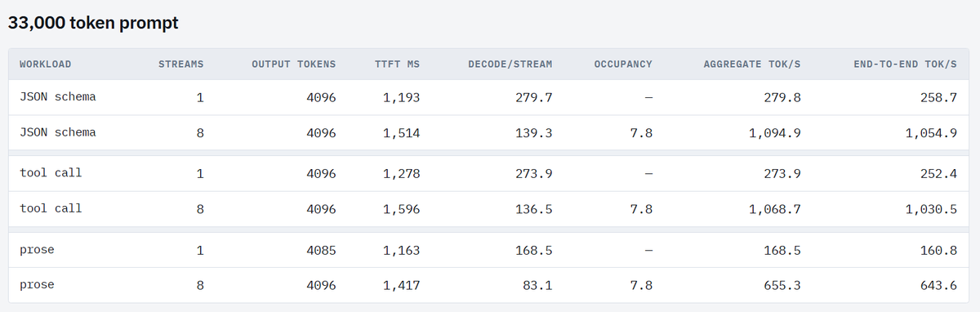Select the TTFT value 1,596
Image resolution: width=980 pixels, height=312 pixels.
(x=401, y=209)
